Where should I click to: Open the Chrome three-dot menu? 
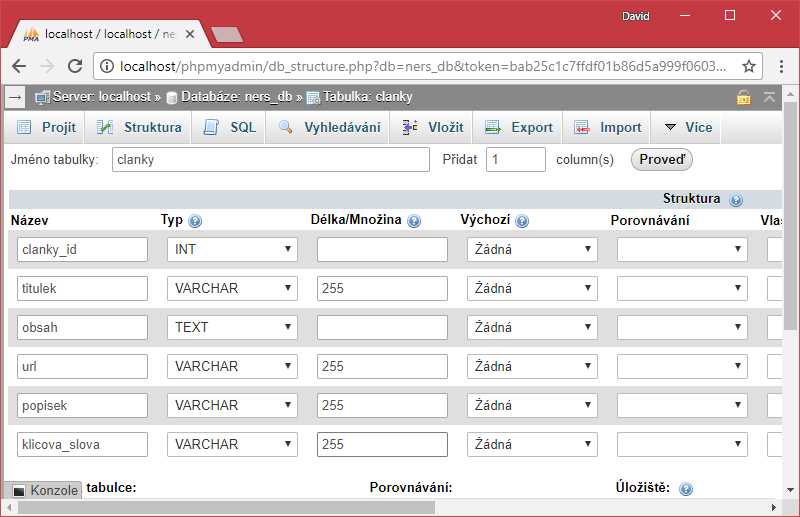781,66
